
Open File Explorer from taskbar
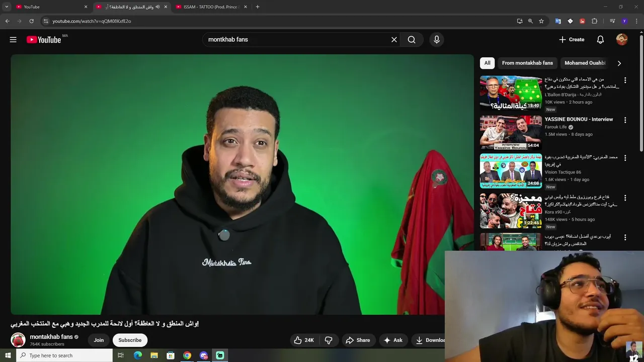click(x=154, y=355)
